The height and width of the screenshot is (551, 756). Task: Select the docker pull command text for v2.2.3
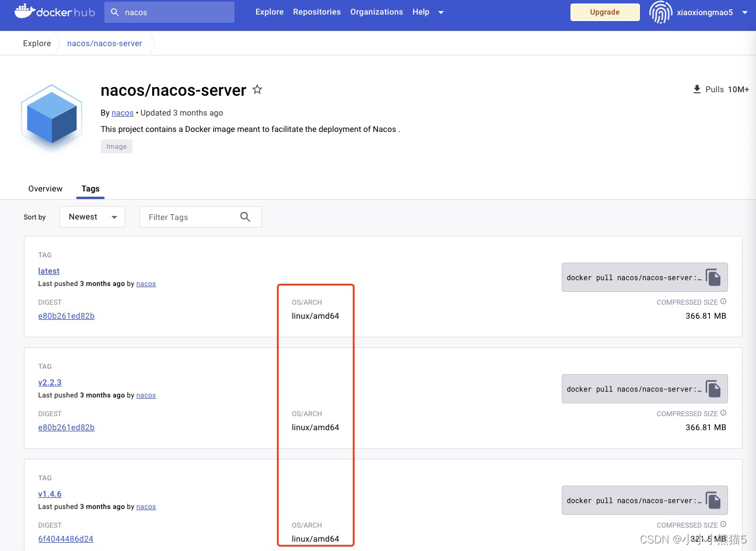[634, 389]
